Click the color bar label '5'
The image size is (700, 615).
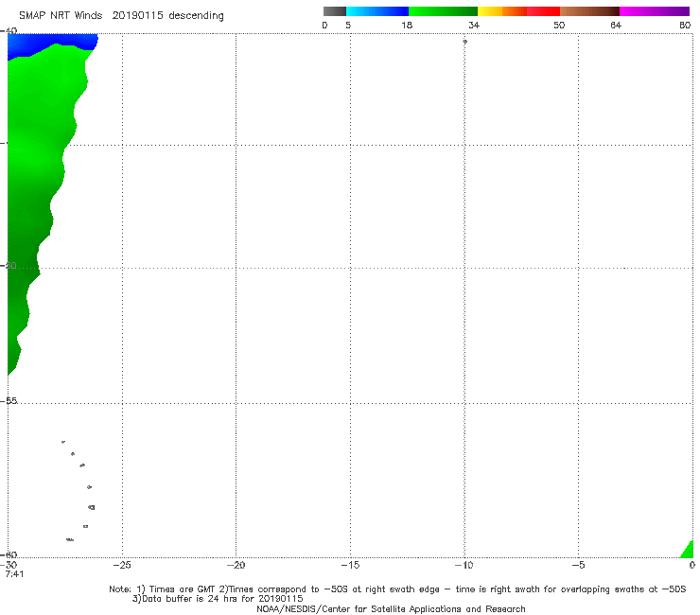pos(348,25)
